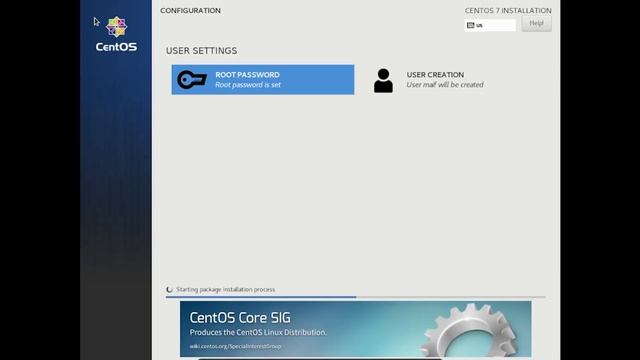Click the keyboard icon in layout box
The width and height of the screenshot is (640, 360).
click(471, 25)
